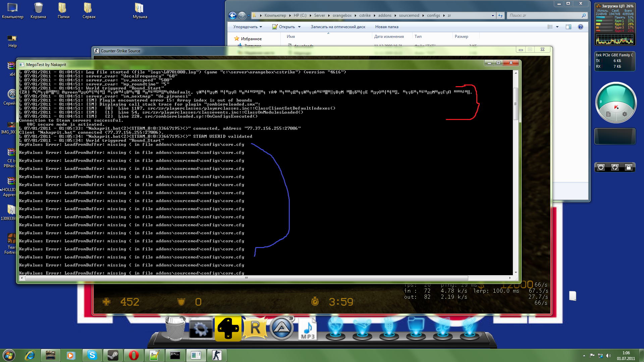Open the MP3 music dock icon
Viewport: 644px width, 362px height.
[308, 329]
